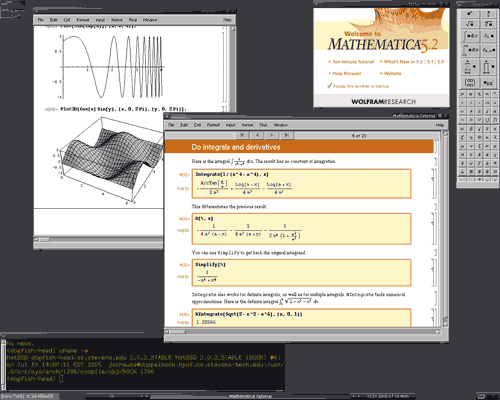This screenshot has width=500, height=400.
Task: Open Format menu in plot notebook
Action: [83, 20]
